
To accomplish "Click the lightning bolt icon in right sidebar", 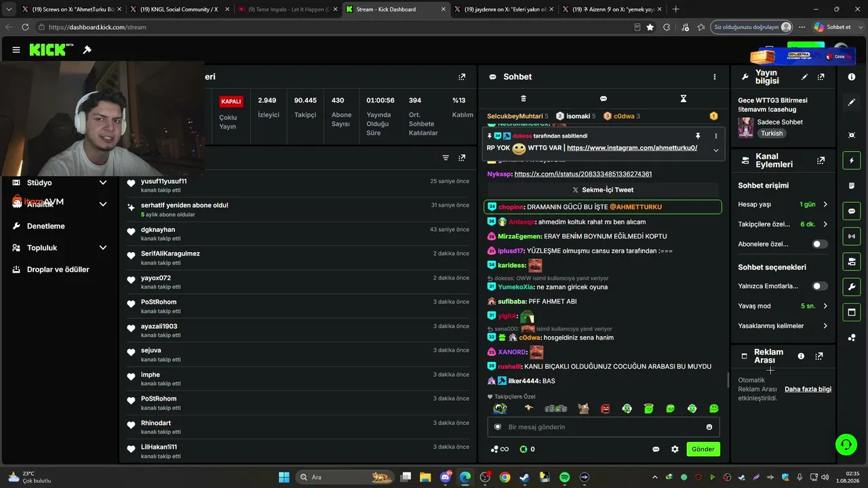I will (x=852, y=161).
